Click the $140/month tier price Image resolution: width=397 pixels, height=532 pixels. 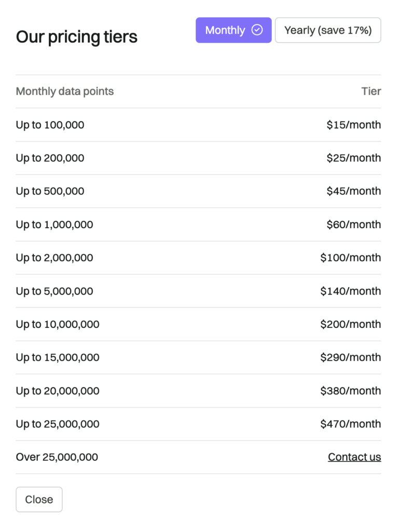pos(350,291)
